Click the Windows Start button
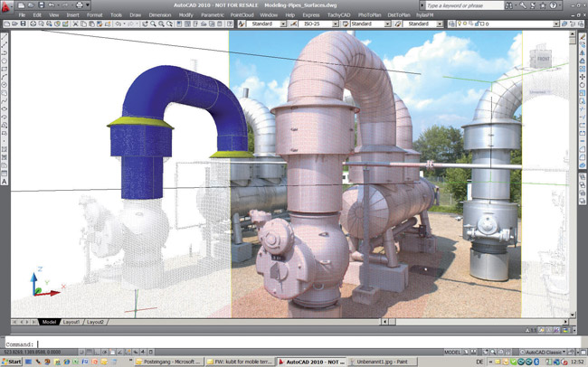This screenshot has width=588, height=367. pos(14,361)
